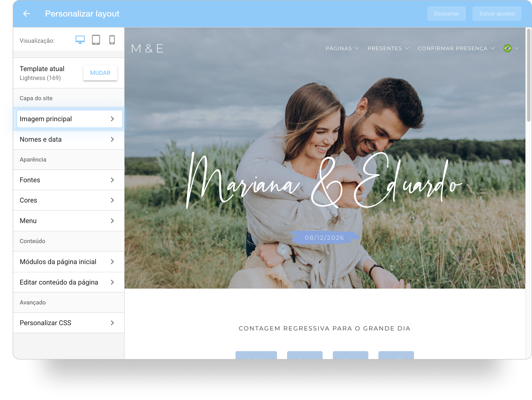Switch to tablet preview mode
The width and height of the screenshot is (532, 400).
pyautogui.click(x=96, y=40)
